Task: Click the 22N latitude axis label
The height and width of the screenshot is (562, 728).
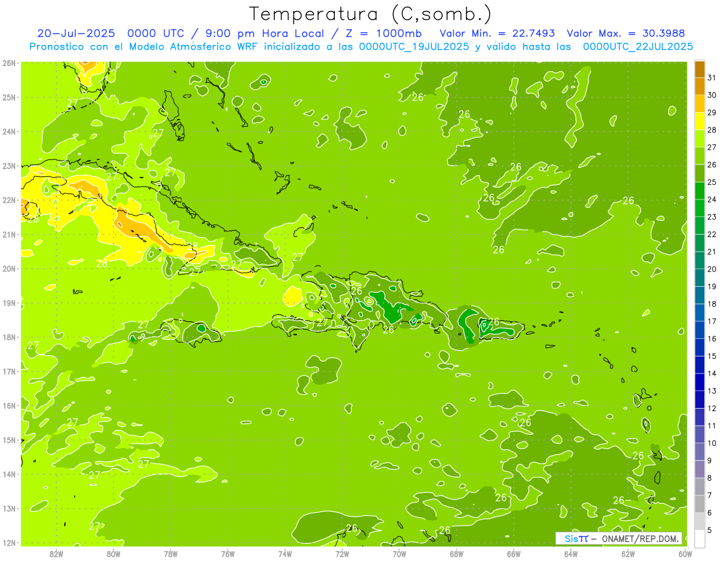Action: pos(9,200)
